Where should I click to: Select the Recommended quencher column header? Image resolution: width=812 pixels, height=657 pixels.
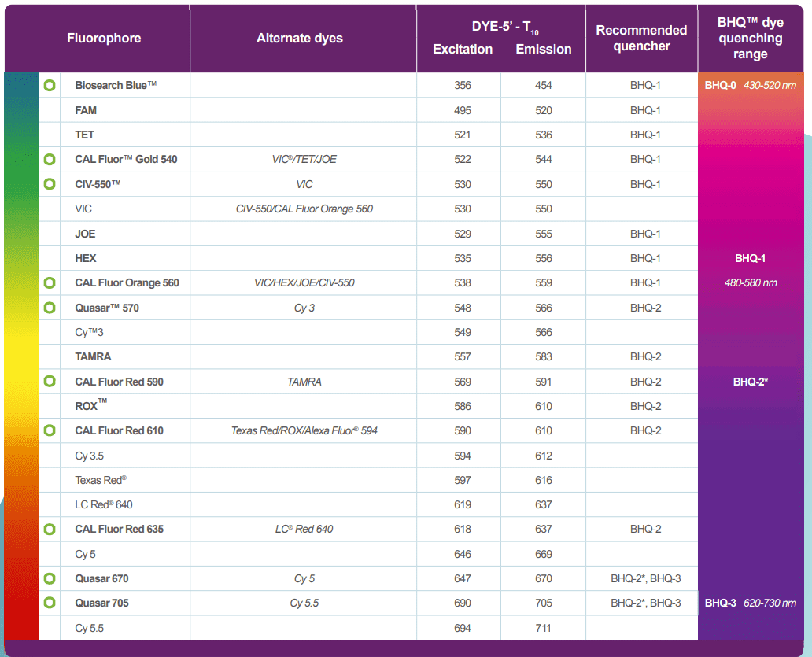tap(641, 39)
